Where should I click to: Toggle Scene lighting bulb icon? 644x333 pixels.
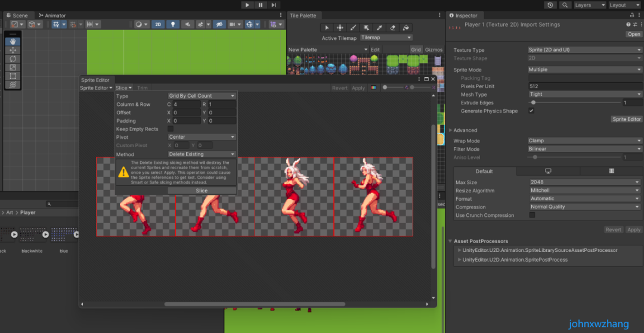(173, 24)
